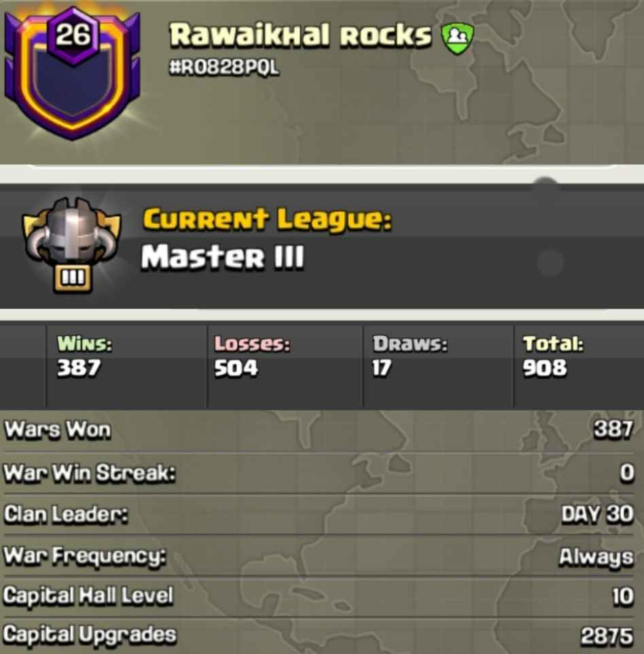The height and width of the screenshot is (654, 644).
Task: Select the Master III league helmet icon
Action: pos(72,244)
